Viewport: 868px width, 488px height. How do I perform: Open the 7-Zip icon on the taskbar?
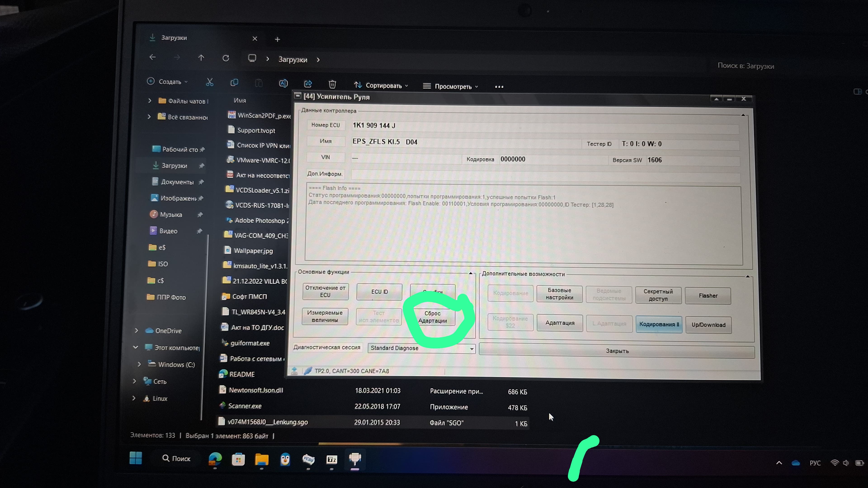332,459
